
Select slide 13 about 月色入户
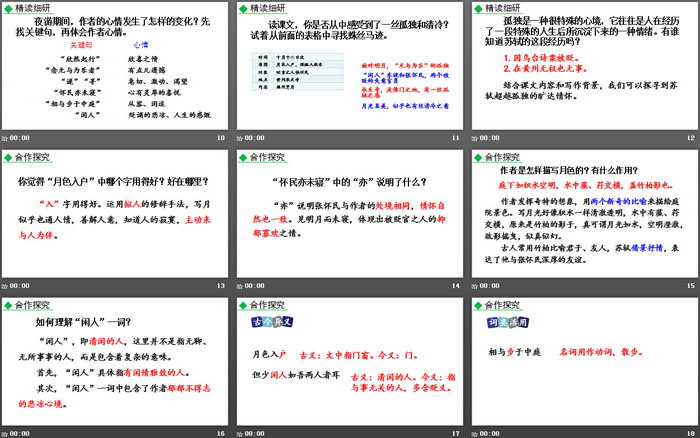(x=115, y=213)
